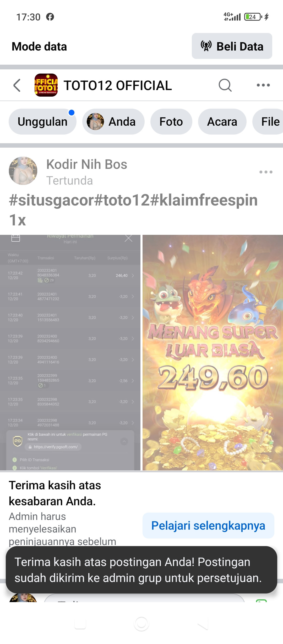
Task: Tap the battery indicator in the status bar
Action: (x=253, y=17)
